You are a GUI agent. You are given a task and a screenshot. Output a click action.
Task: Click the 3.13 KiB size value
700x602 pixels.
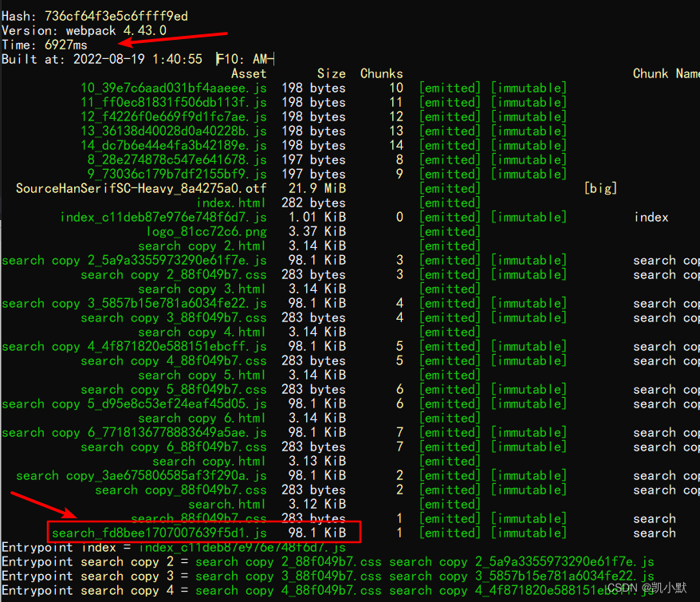[317, 461]
